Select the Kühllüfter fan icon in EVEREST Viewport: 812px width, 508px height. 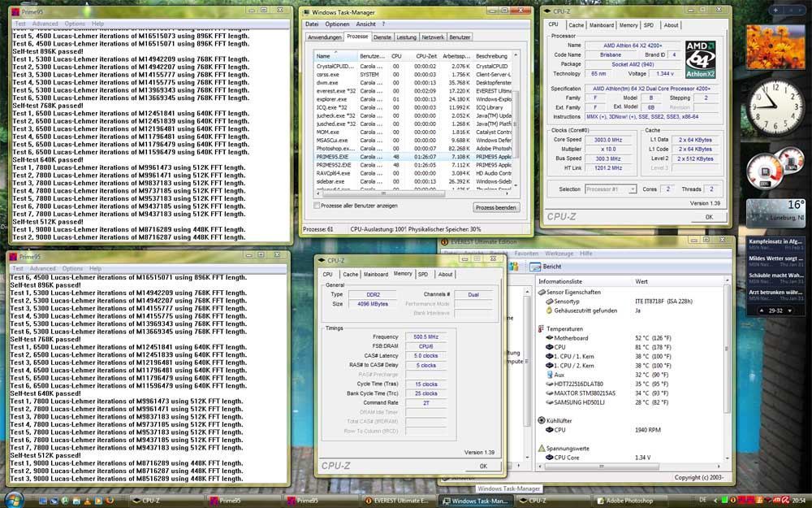542,420
